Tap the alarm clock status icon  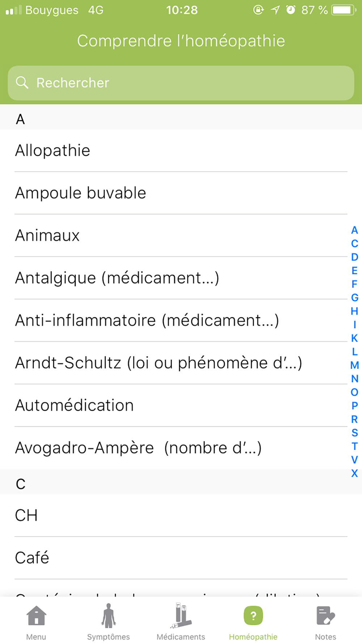(291, 10)
